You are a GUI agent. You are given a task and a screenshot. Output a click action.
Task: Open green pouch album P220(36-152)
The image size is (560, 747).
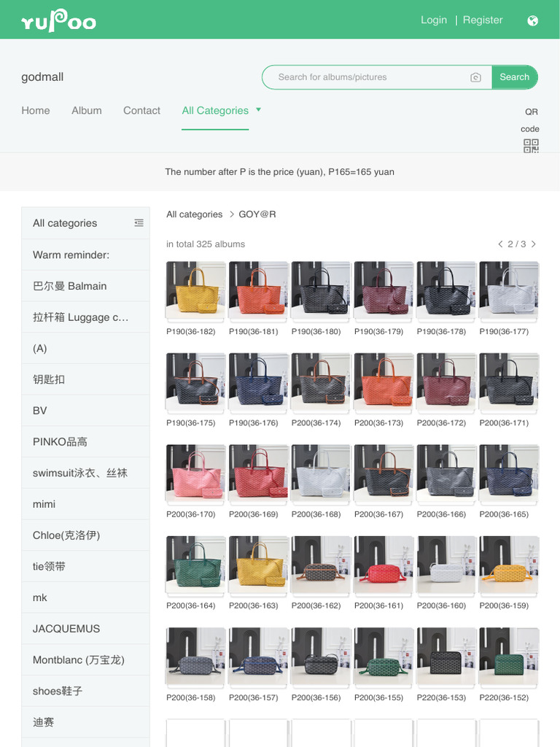[509, 657]
